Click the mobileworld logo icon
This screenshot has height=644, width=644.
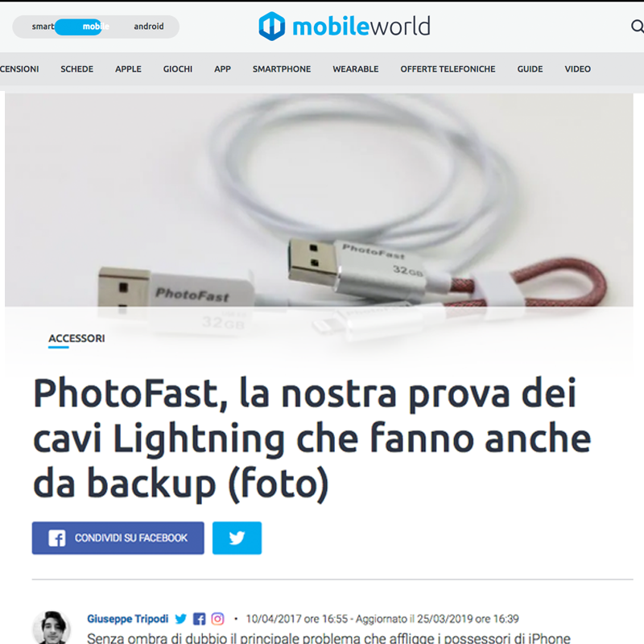[271, 27]
